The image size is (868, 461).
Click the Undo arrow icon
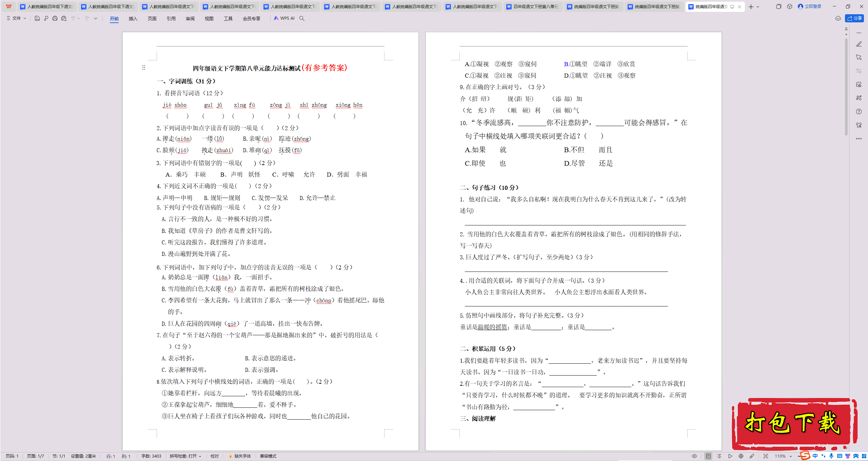pos(73,18)
